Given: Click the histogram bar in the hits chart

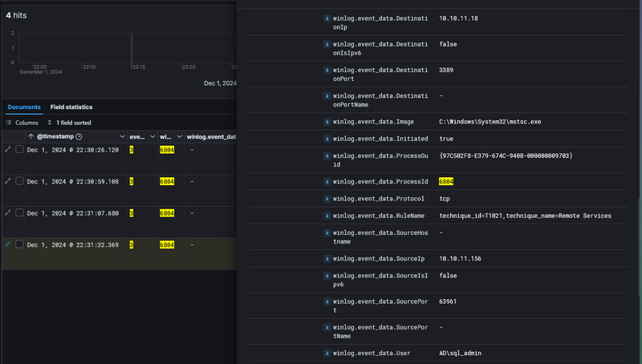Looking at the screenshot, I should [x=132, y=47].
